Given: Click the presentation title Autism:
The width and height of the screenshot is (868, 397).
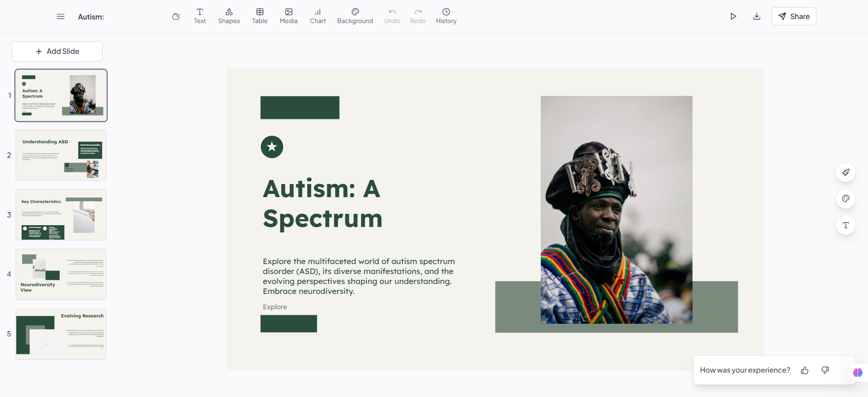Looking at the screenshot, I should pyautogui.click(x=91, y=17).
